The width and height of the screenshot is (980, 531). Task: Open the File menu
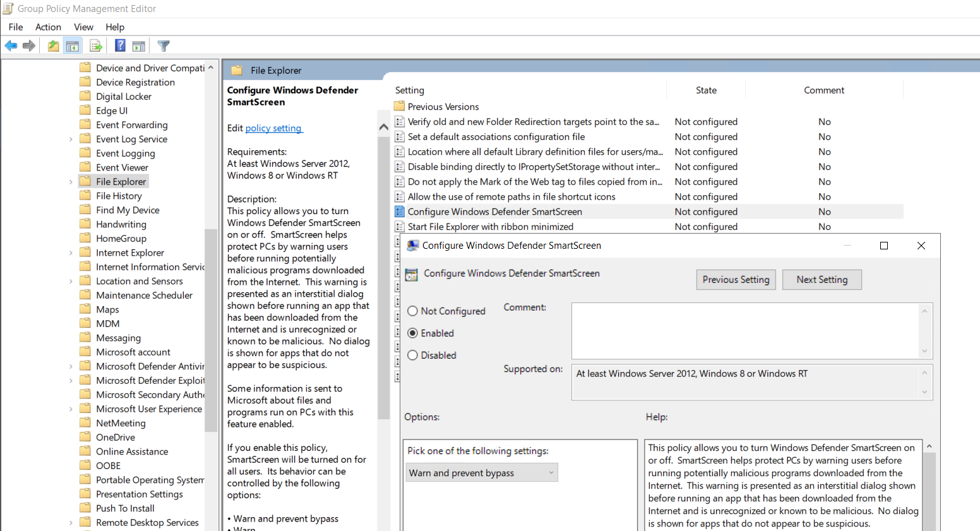16,27
